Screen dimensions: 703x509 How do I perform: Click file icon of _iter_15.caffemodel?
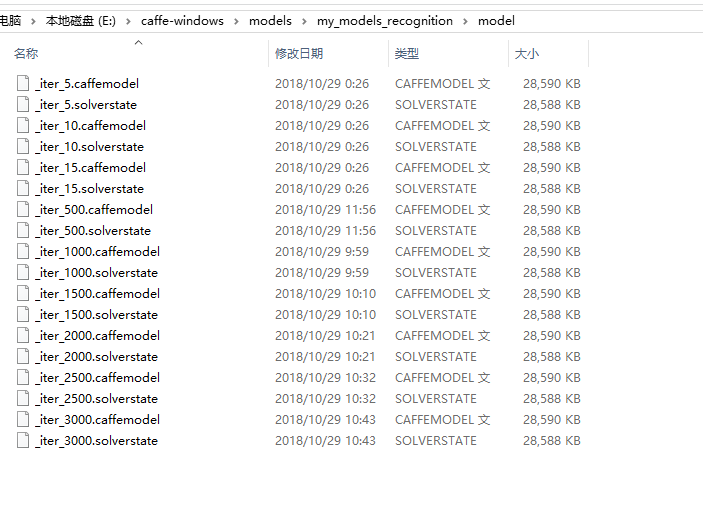click(23, 168)
